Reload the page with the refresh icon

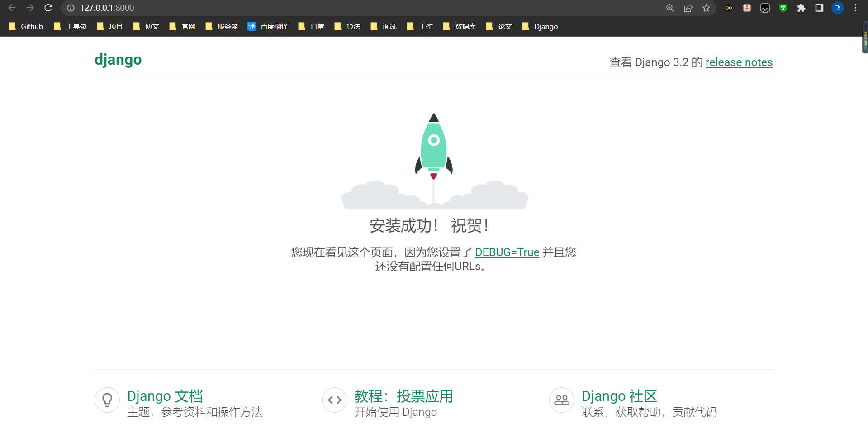[48, 8]
